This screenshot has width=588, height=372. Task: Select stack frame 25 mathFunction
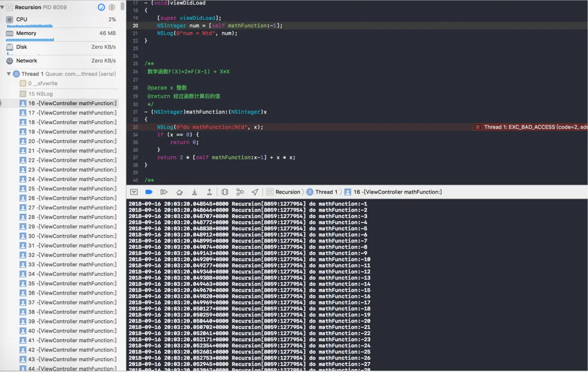pos(68,189)
